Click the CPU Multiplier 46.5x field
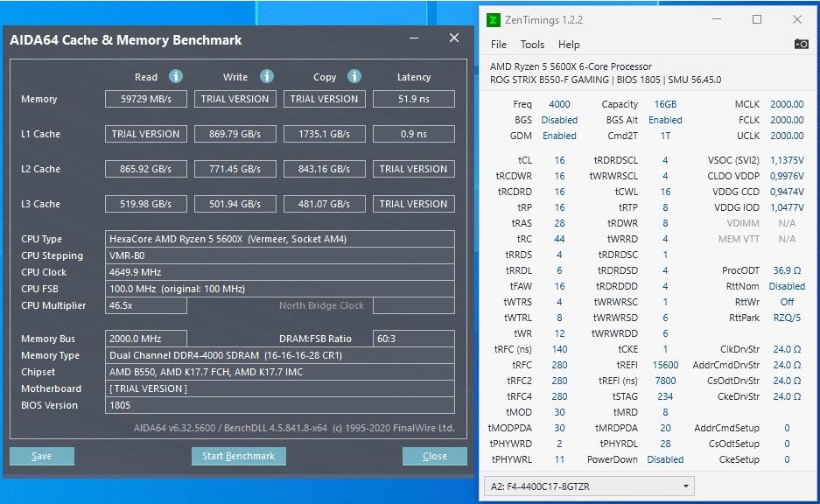 (x=146, y=305)
